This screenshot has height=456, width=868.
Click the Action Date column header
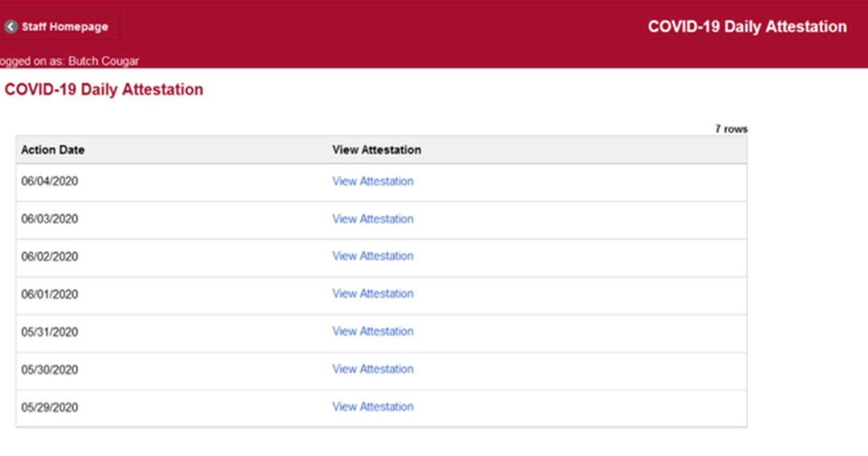pos(53,150)
